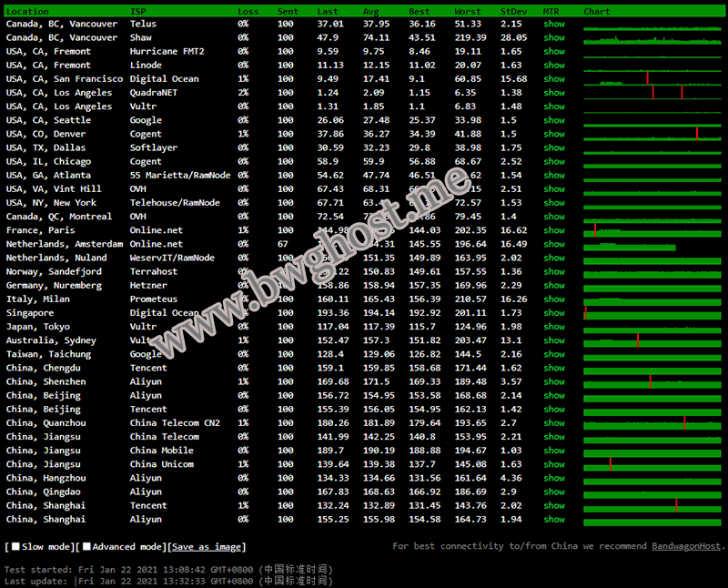
Task: Click the Save as image link
Action: click(x=207, y=547)
